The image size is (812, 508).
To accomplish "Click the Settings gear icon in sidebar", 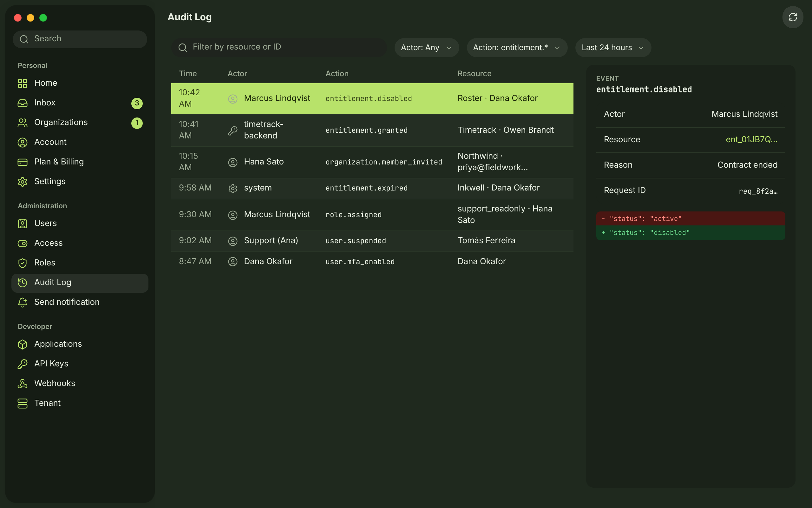I will [23, 182].
